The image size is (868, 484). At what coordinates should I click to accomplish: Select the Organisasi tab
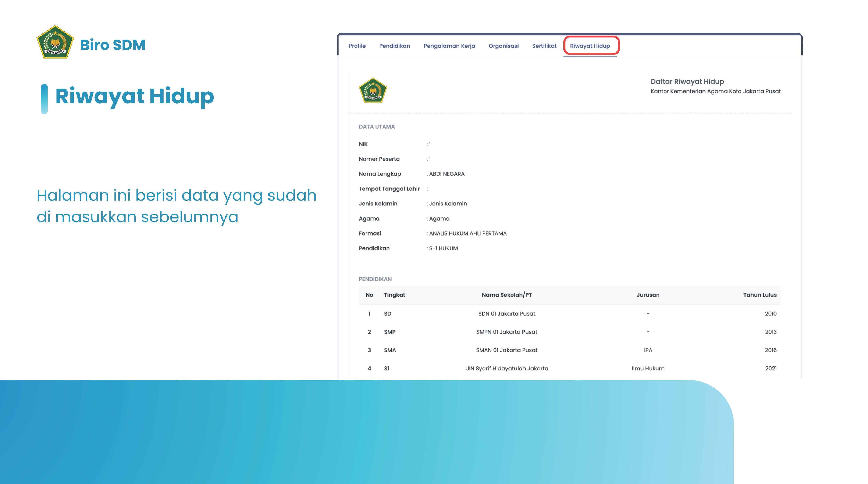click(x=504, y=46)
